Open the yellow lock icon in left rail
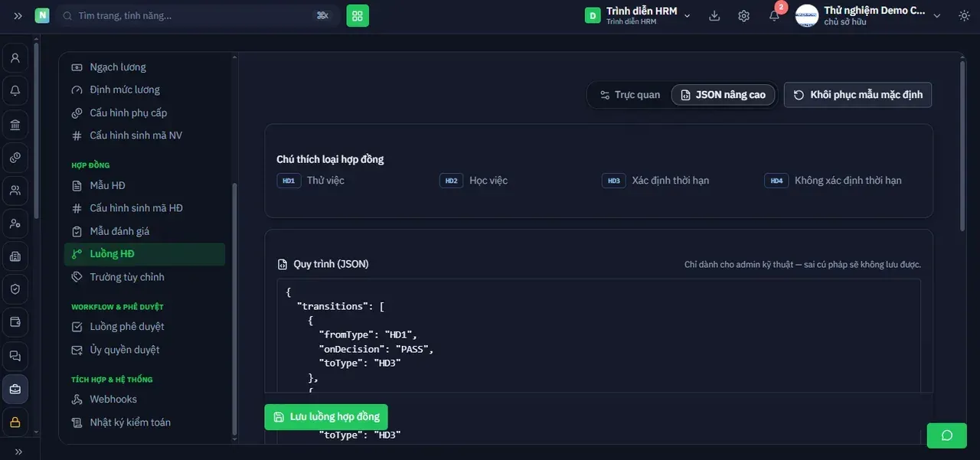This screenshot has width=980, height=460. click(x=15, y=422)
